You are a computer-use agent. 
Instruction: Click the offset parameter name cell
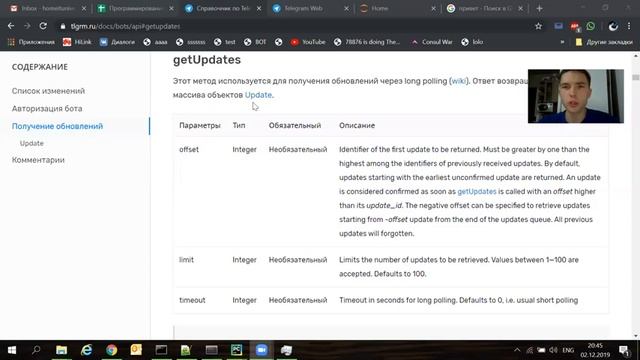coord(189,149)
